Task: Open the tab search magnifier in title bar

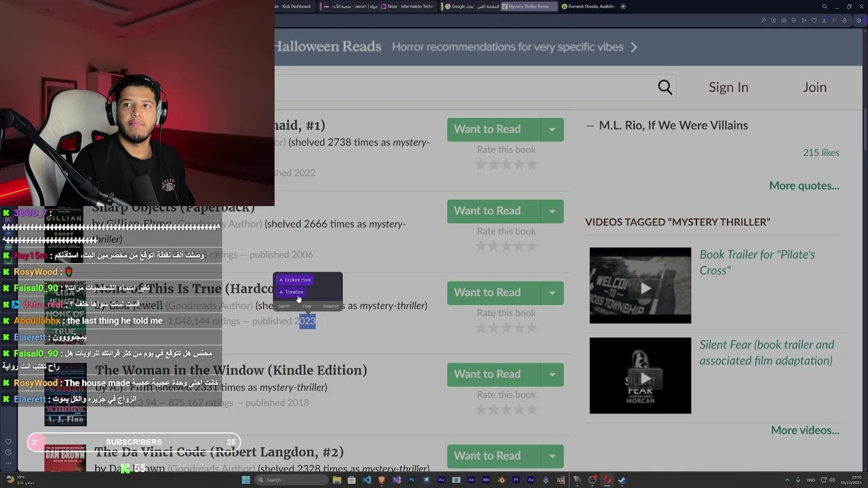Action: (x=825, y=6)
